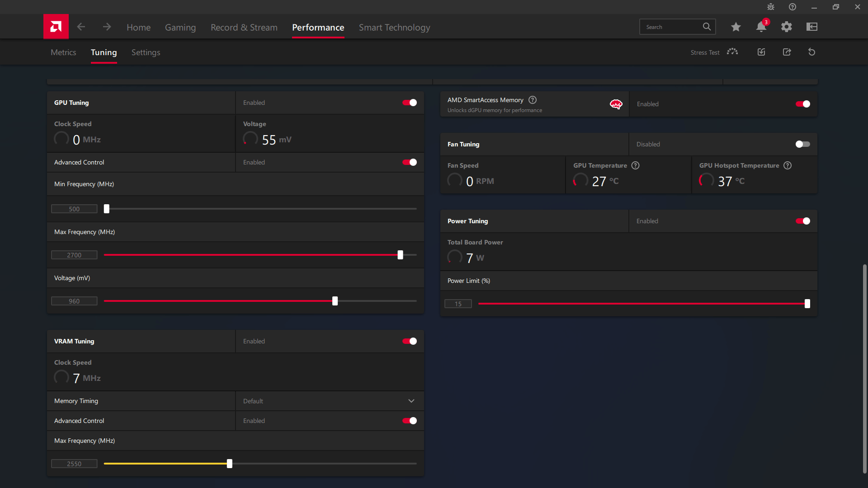The height and width of the screenshot is (488, 868).
Task: Click Max Frequency value field 2700
Action: (74, 255)
